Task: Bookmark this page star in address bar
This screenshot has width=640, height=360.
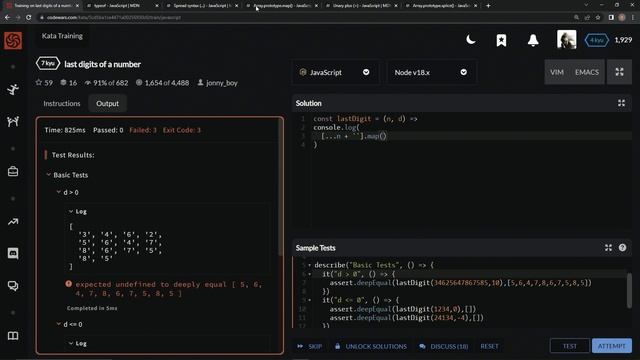Action: pos(598,18)
